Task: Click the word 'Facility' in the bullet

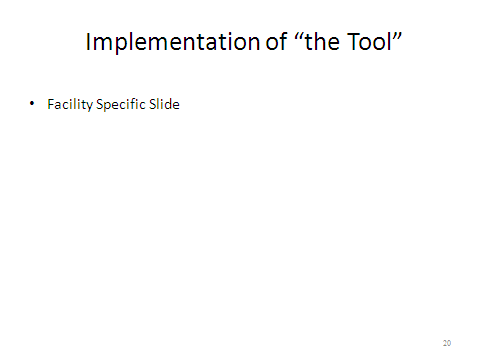Action: click(70, 104)
